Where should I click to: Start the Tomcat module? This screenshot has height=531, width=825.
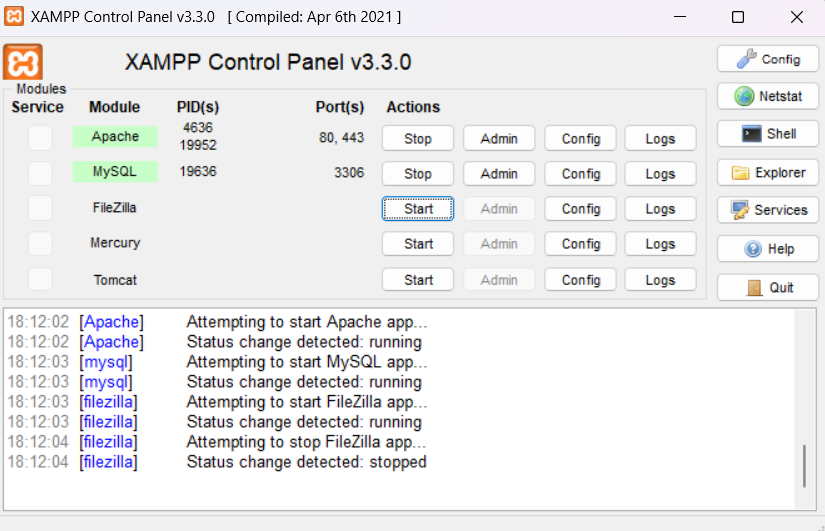(418, 279)
